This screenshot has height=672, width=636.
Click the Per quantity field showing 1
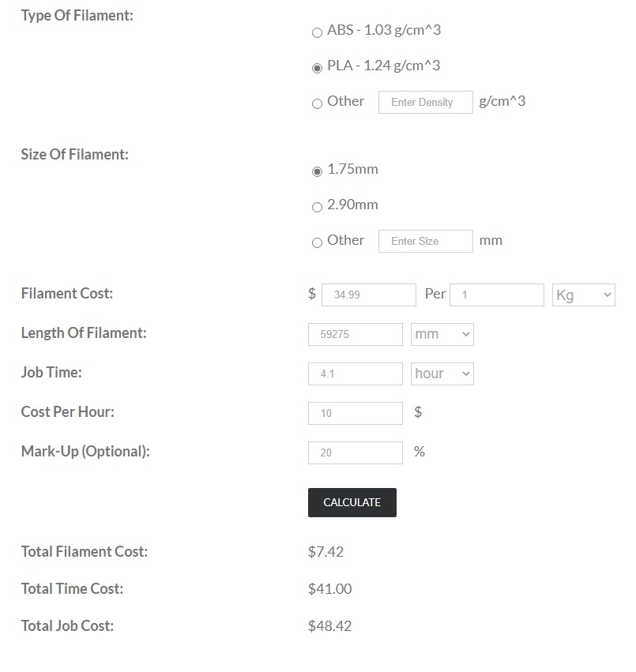496,295
